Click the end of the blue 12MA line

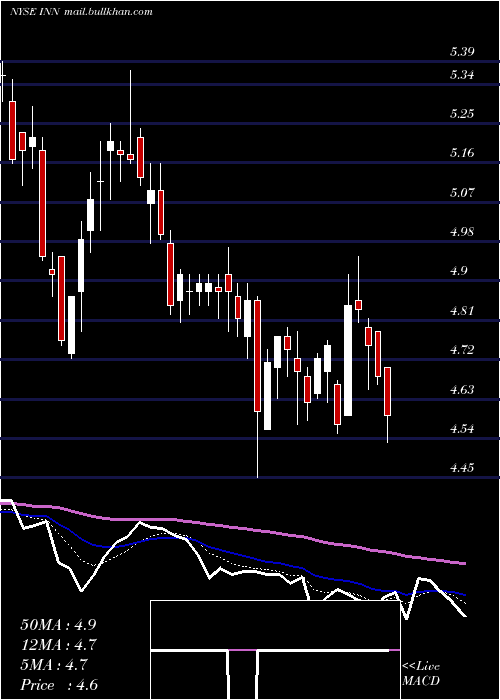click(465, 595)
